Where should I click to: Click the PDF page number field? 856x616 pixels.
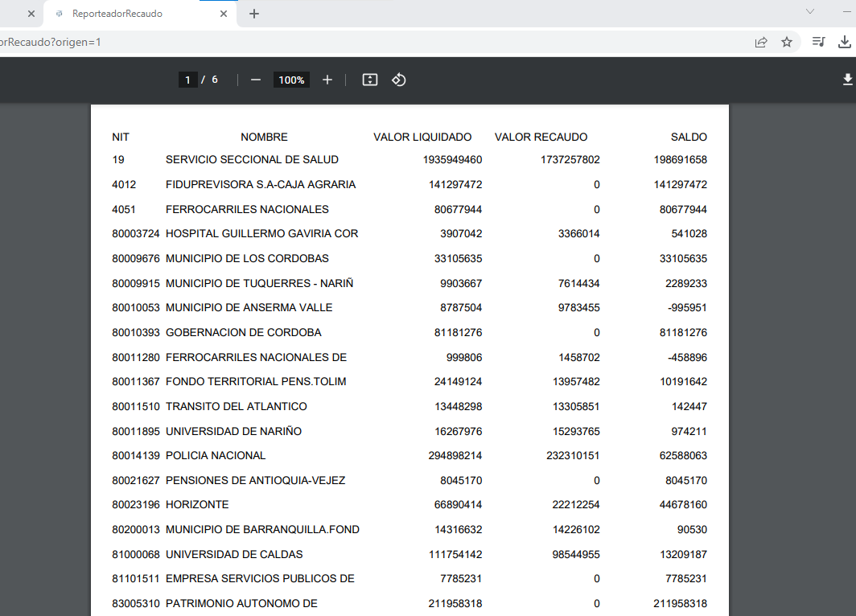pyautogui.click(x=187, y=80)
